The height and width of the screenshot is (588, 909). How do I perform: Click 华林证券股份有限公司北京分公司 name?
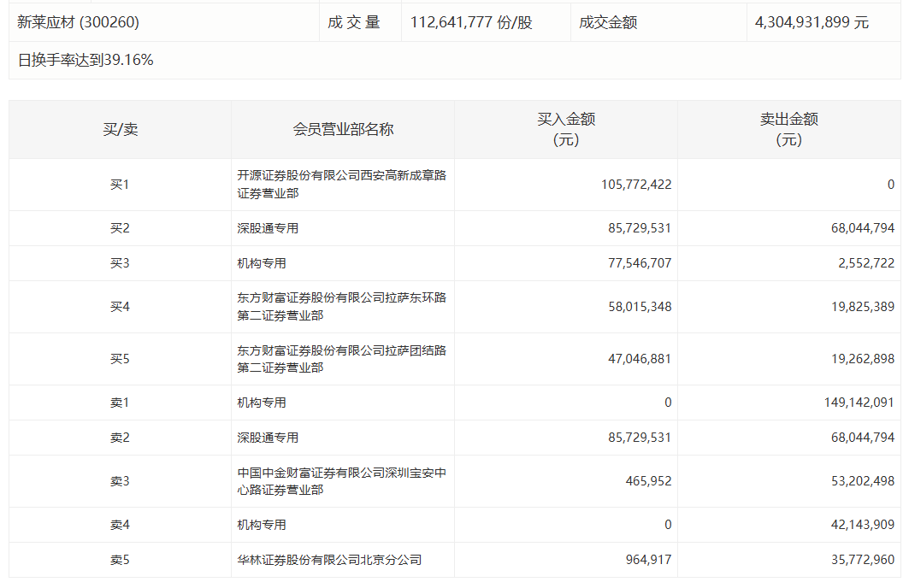329,561
